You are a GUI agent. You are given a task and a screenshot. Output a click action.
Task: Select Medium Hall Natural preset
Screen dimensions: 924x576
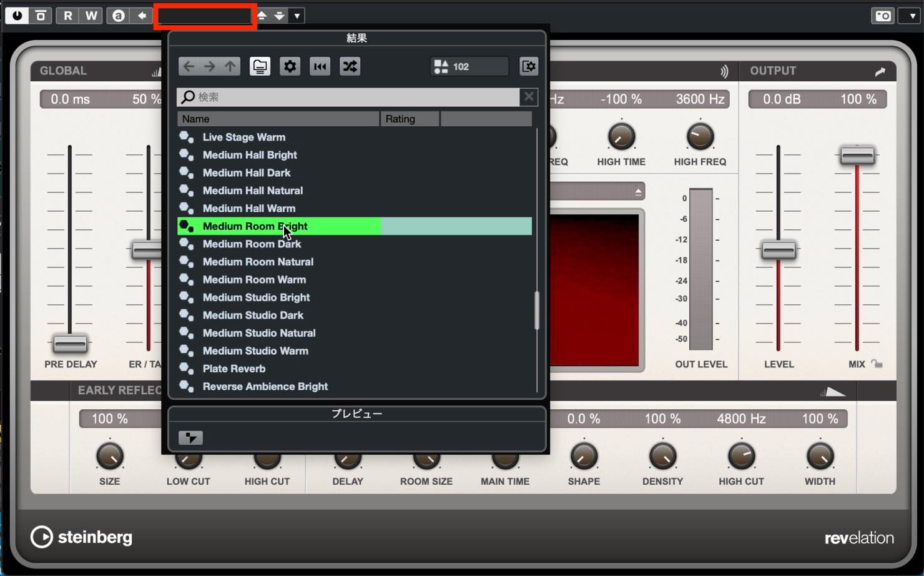pyautogui.click(x=355, y=191)
